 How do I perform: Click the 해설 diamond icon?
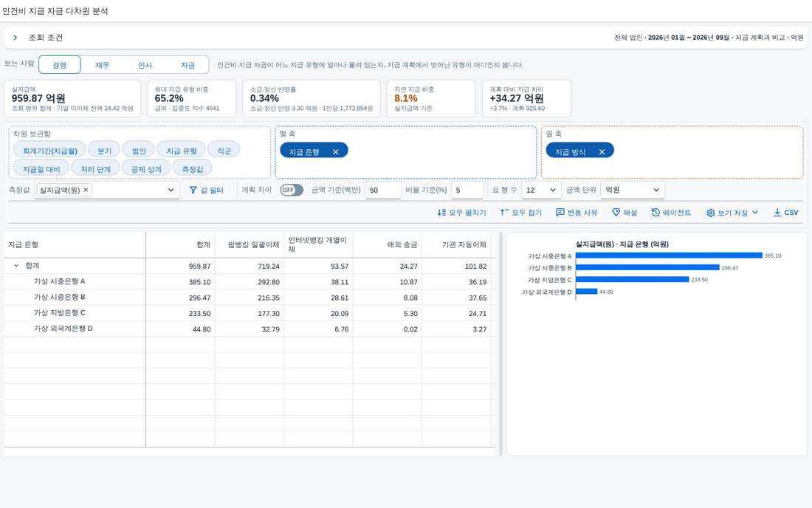616,213
